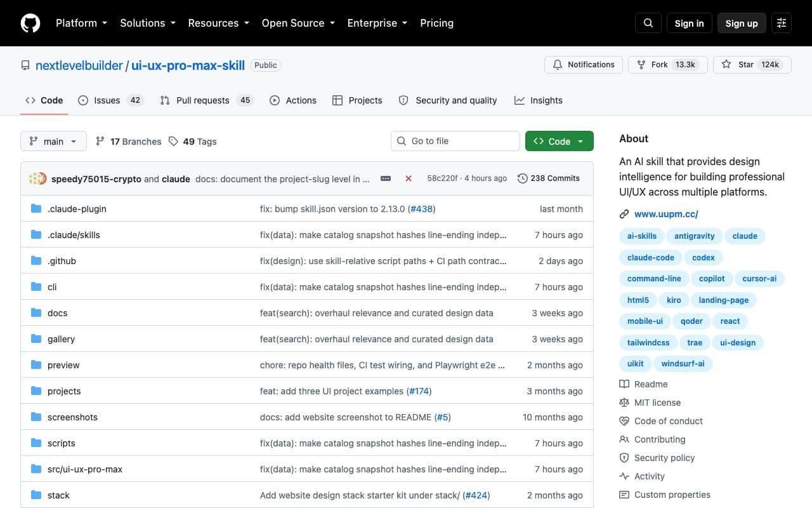This screenshot has height=508, width=812.
Task: Open the Actions tab
Action: (x=293, y=100)
